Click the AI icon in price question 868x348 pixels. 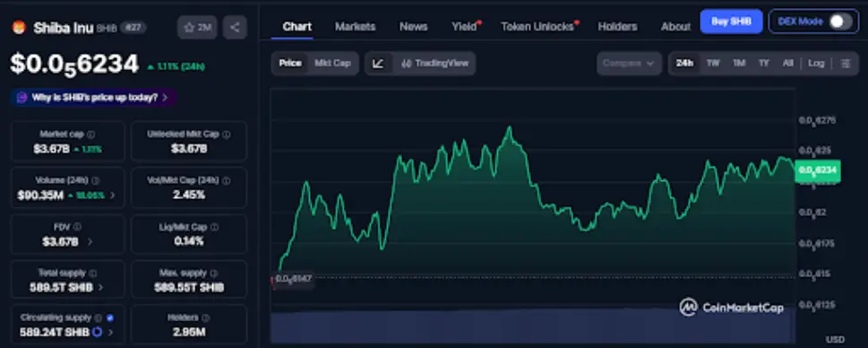tap(21, 98)
